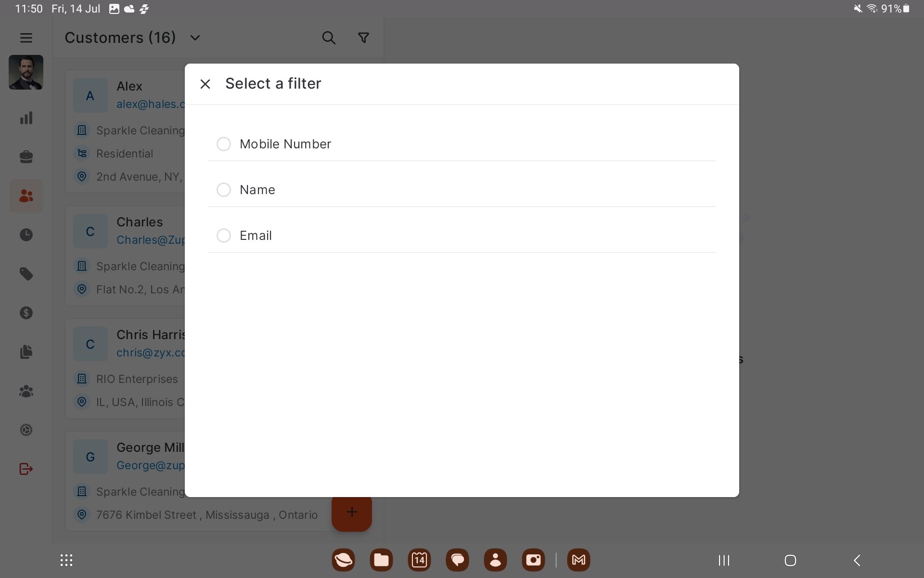924x578 pixels.
Task: Select the Mobile Number radio button
Action: coord(224,144)
